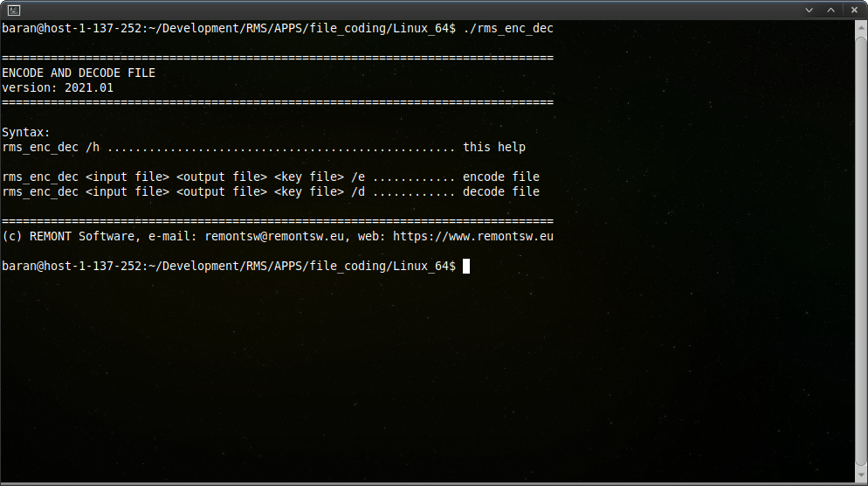
Task: Click the version: 2021.01 line
Action: 58,88
